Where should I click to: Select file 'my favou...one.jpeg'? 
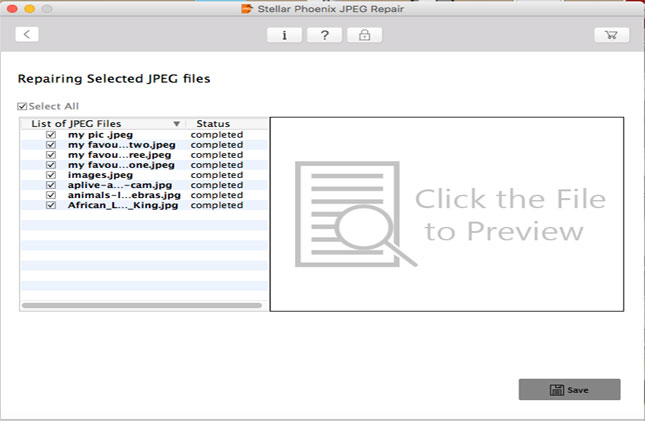[x=121, y=165]
